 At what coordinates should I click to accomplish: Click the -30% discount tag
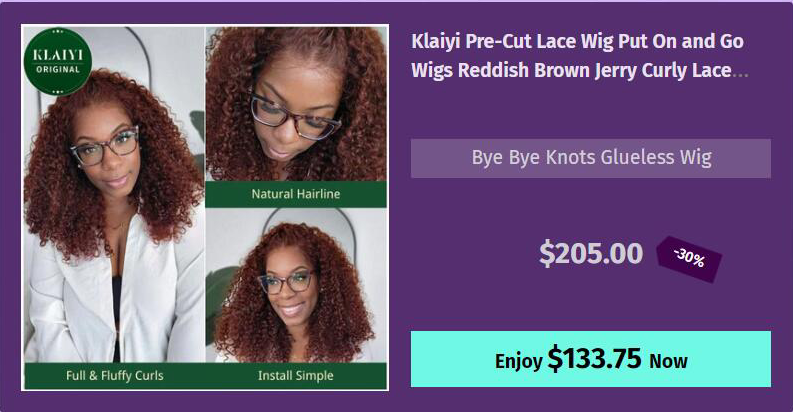[689, 259]
